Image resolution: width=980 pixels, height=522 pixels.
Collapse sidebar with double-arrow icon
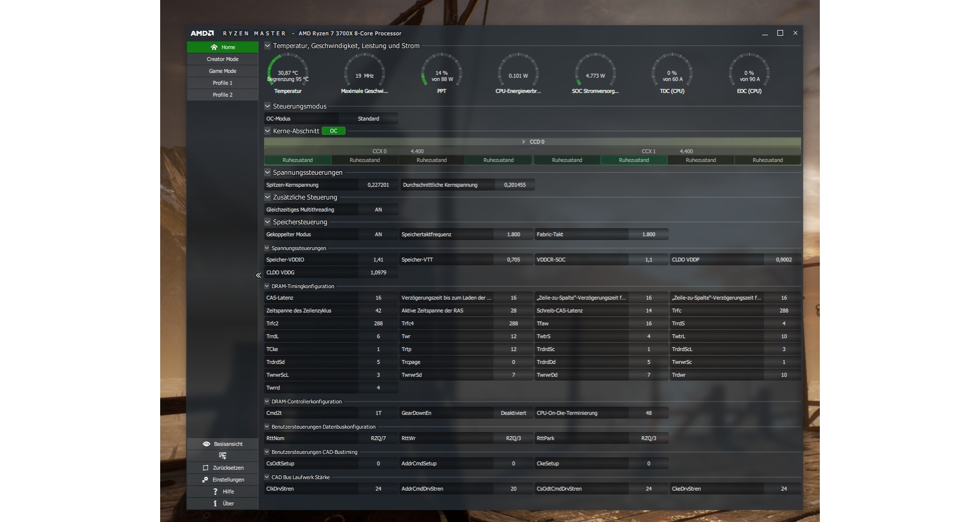pyautogui.click(x=258, y=275)
